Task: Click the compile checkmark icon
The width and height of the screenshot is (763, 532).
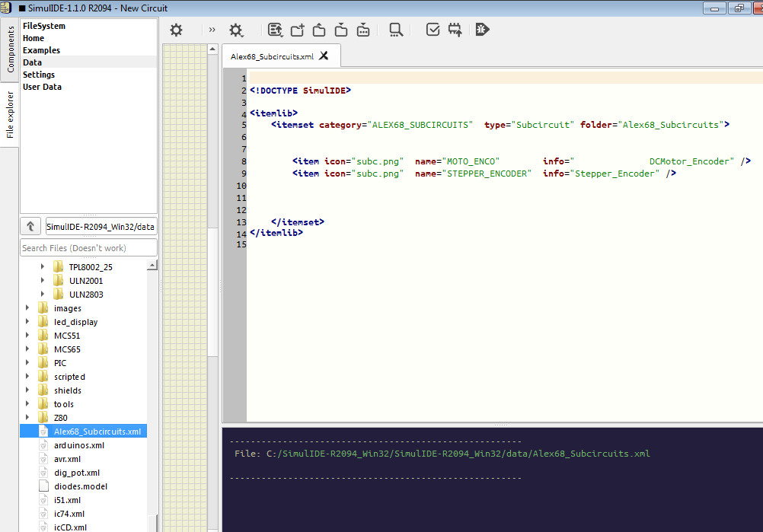Action: pyautogui.click(x=433, y=30)
